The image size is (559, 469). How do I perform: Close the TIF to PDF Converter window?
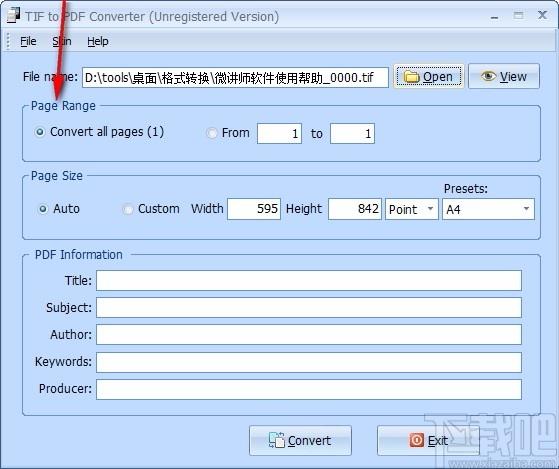point(542,15)
